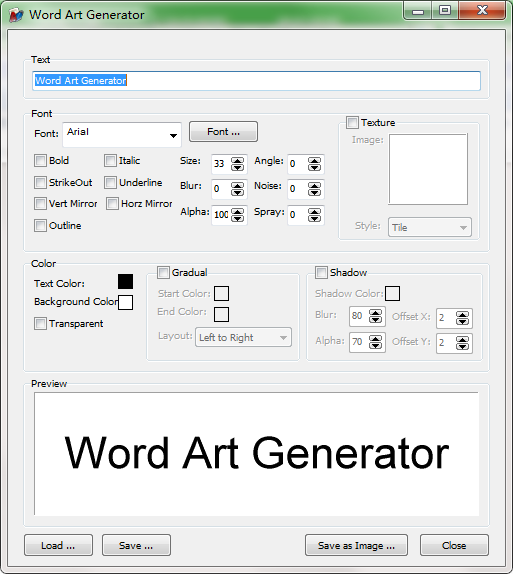Open the Arial font dropdown
Screen dimensions: 513x574
(x=122, y=135)
